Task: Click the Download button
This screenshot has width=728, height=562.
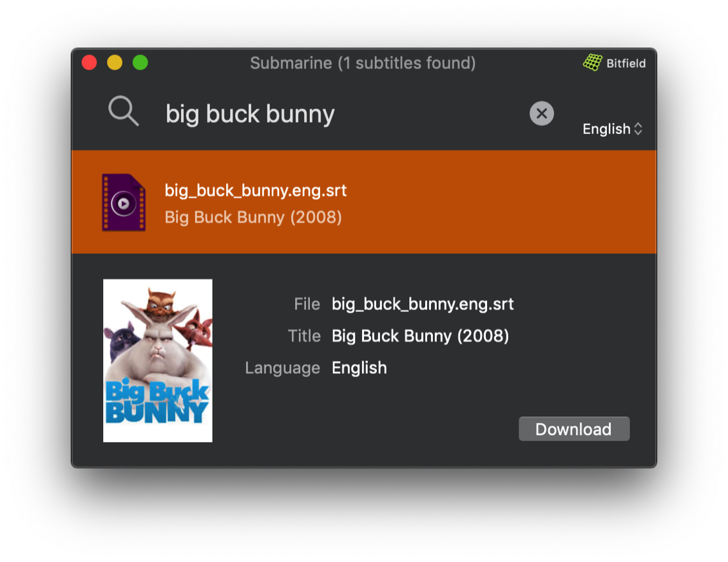Action: point(574,429)
